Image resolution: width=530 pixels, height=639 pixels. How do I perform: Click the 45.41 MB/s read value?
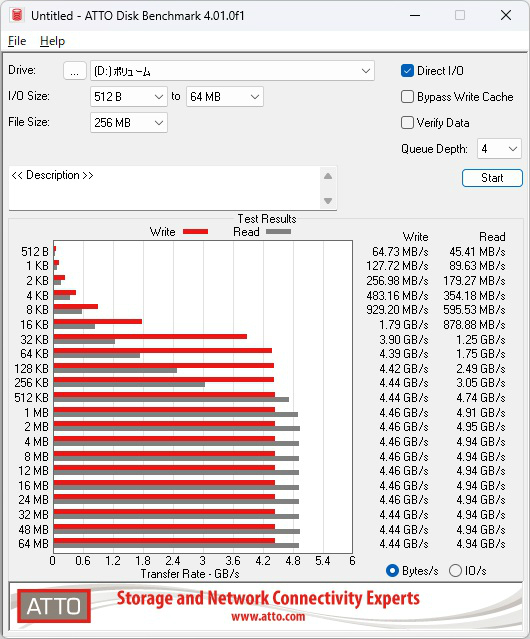pos(477,252)
